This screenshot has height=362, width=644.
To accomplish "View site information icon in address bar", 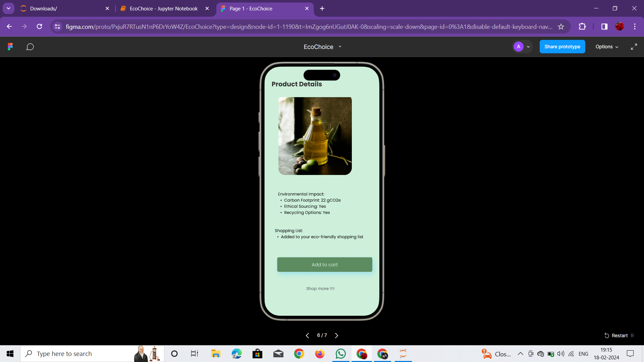I will 57,26.
